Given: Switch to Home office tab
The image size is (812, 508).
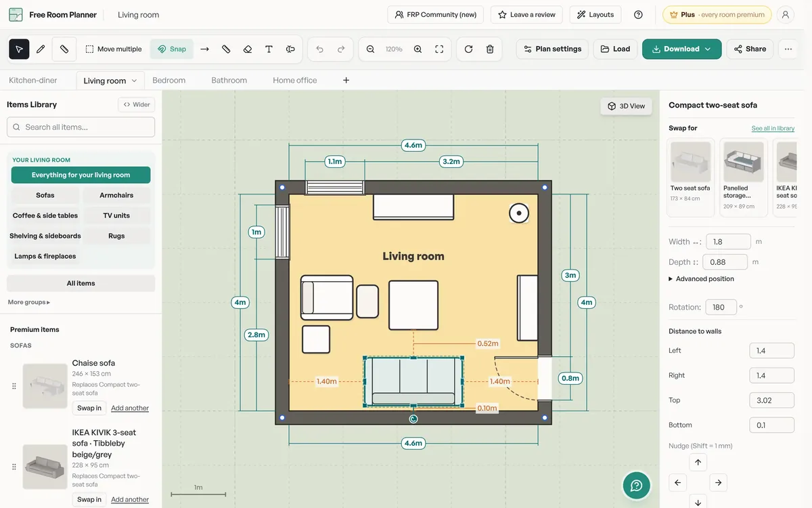Looking at the screenshot, I should pos(294,80).
